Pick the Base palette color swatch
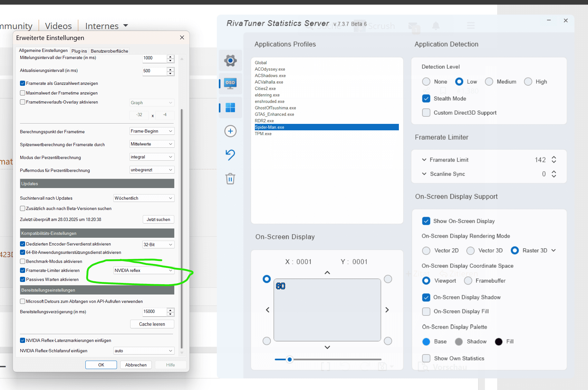The width and height of the screenshot is (588, 390). pos(426,342)
